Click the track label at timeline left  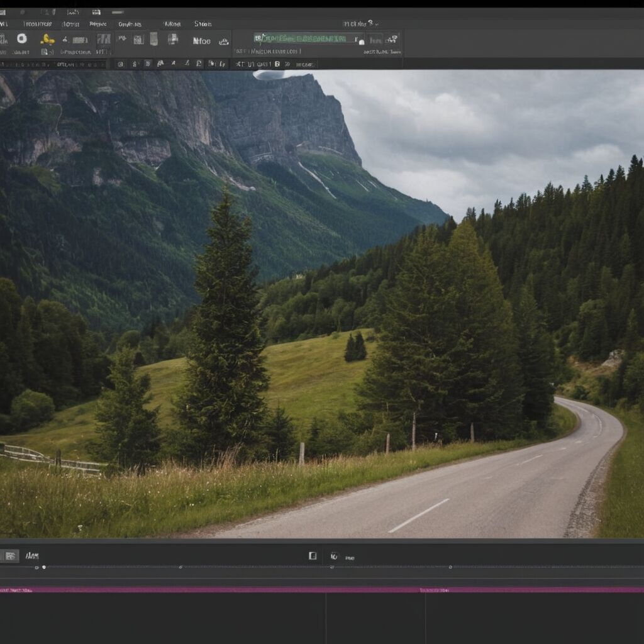click(x=31, y=556)
